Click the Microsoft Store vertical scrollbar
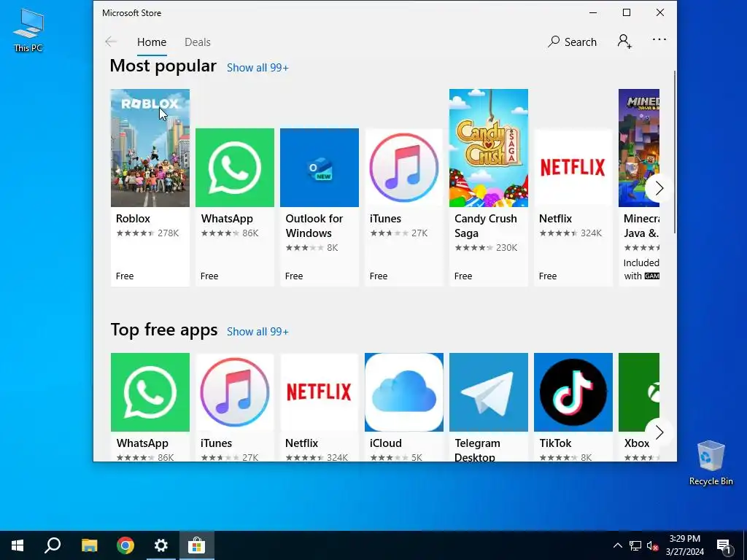This screenshot has width=747, height=560. click(x=675, y=152)
